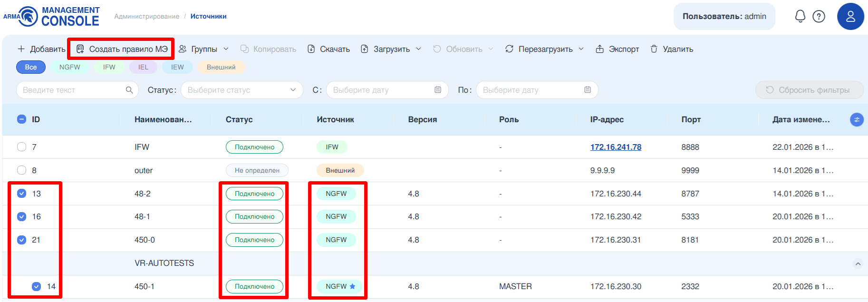Toggle the select-all checkbox in header

(x=21, y=119)
